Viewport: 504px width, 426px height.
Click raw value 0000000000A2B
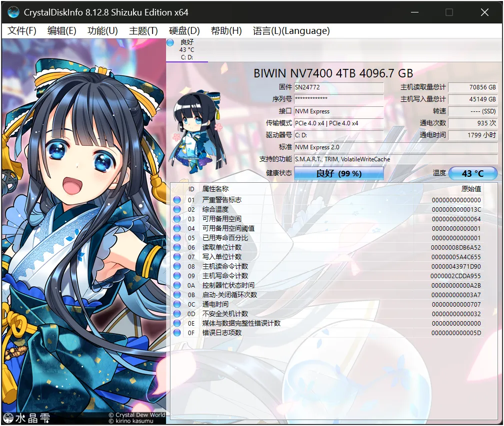(x=456, y=285)
